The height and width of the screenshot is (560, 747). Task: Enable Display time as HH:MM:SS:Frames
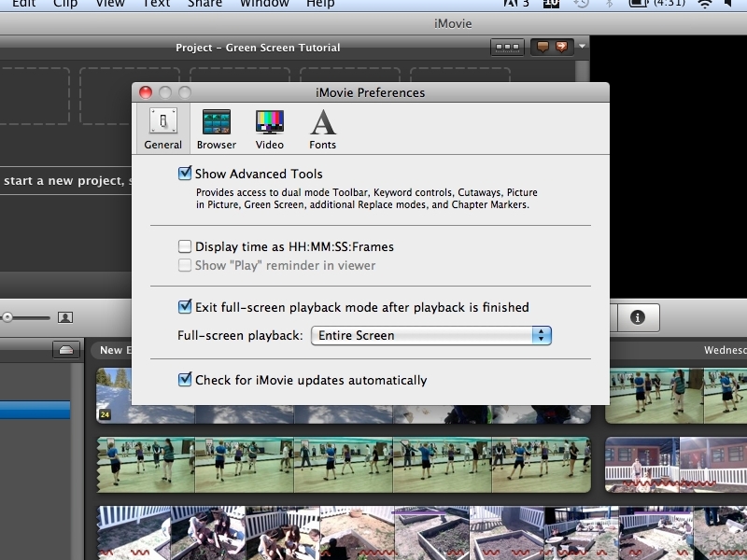[185, 246]
